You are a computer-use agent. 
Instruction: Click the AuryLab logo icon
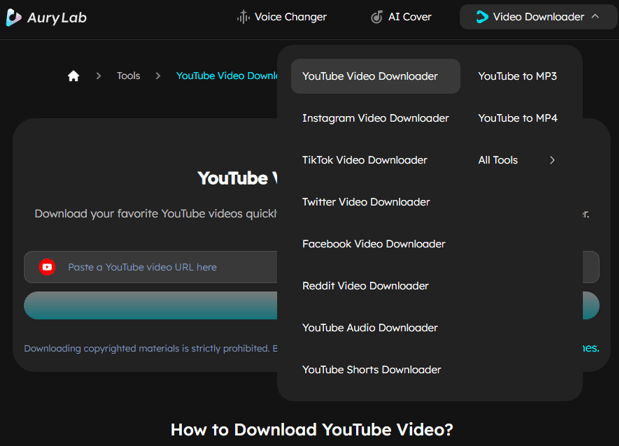click(x=13, y=17)
